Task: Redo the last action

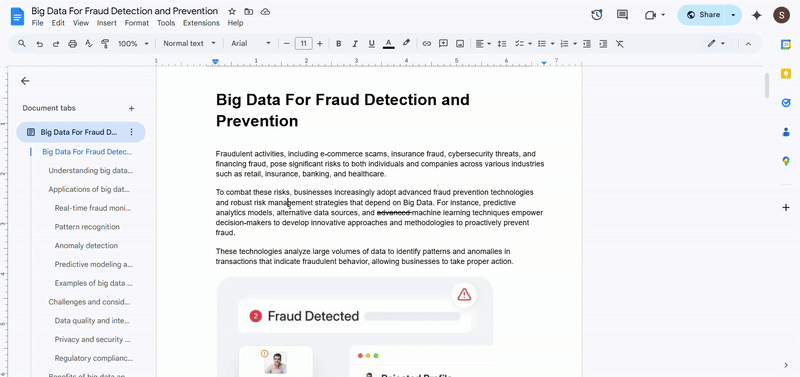Action: pyautogui.click(x=56, y=44)
